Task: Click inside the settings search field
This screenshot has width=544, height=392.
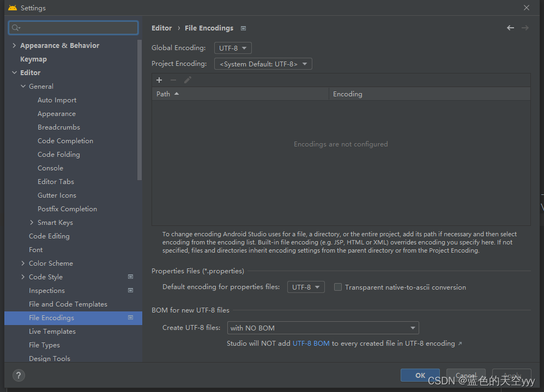Action: point(73,27)
